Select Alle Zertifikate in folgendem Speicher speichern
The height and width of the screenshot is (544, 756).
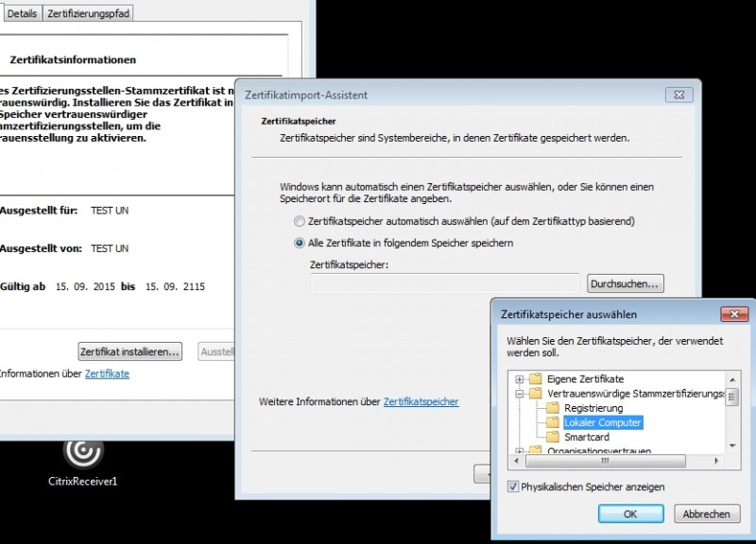300,243
